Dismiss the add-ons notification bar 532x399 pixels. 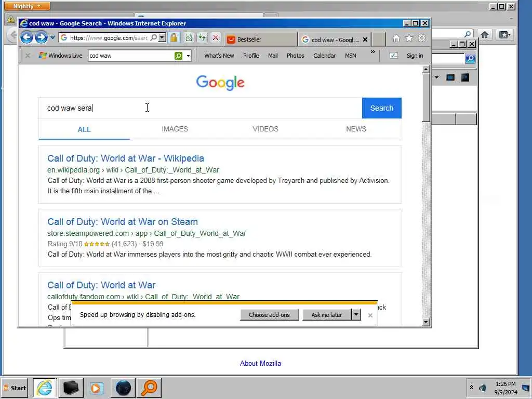pyautogui.click(x=370, y=315)
